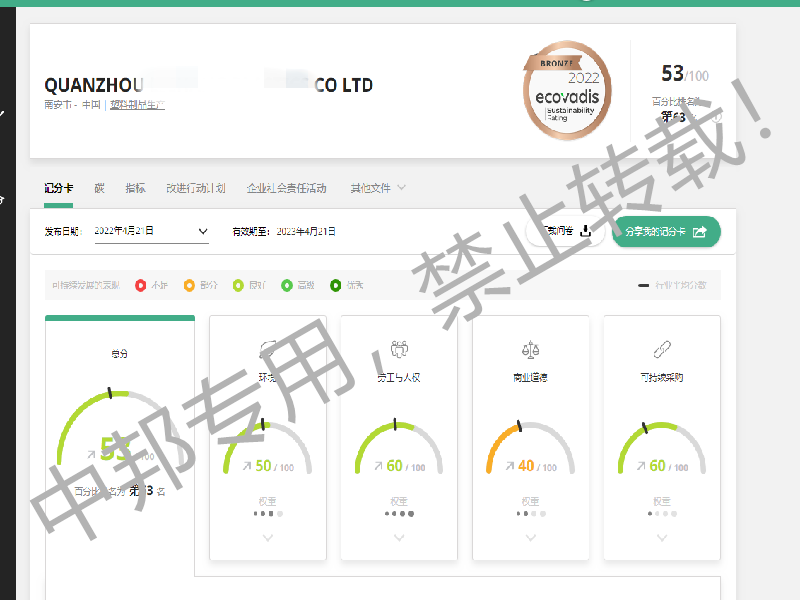Select the red 不足 score level indicator
Image resolution: width=800 pixels, height=600 pixels.
pos(141,286)
